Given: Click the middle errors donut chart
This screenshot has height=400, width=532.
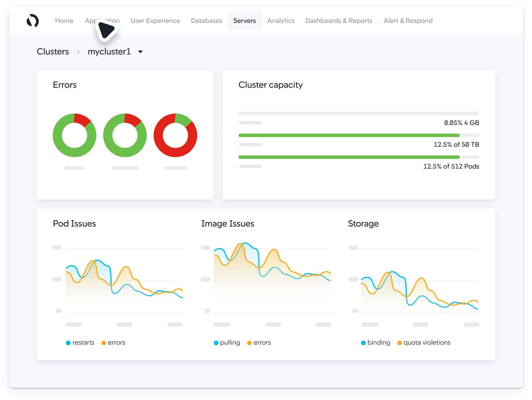Looking at the screenshot, I should click(125, 135).
